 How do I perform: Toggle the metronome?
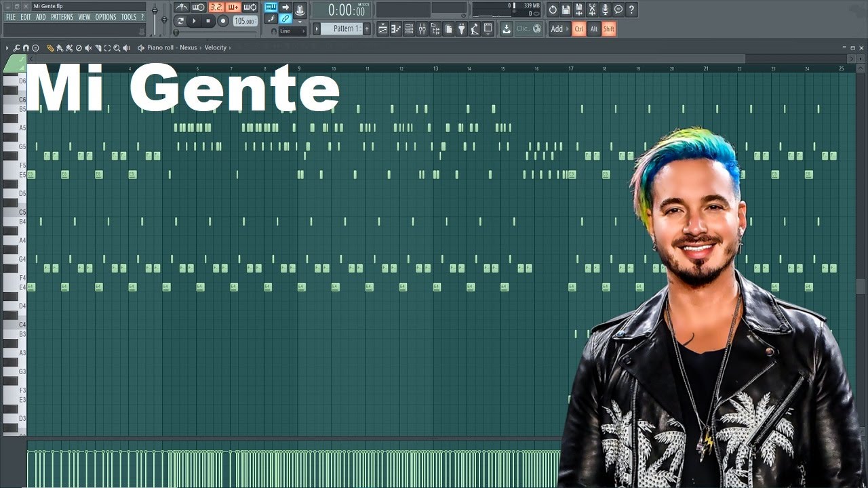pyautogui.click(x=180, y=7)
